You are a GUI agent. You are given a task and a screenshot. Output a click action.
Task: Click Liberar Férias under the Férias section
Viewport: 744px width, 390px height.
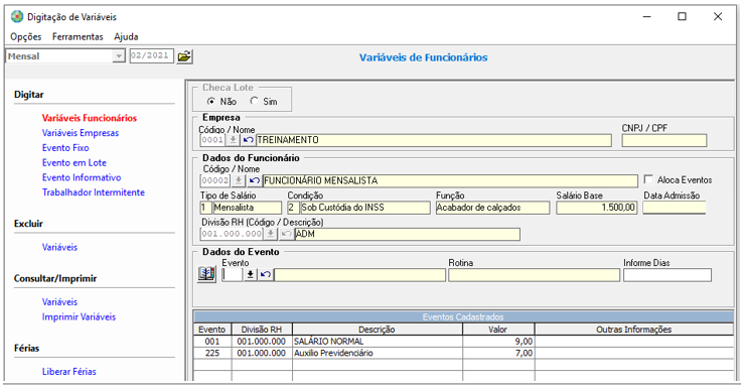[x=69, y=371]
